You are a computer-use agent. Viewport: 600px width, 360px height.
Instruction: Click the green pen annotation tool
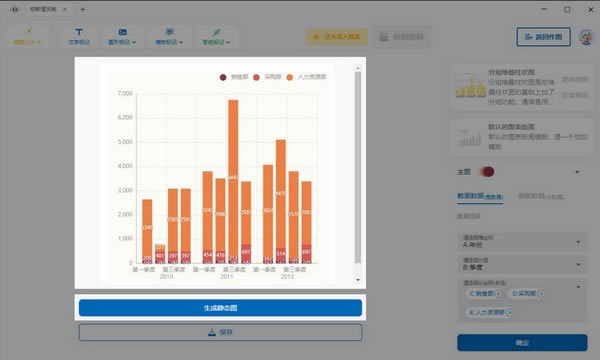(x=216, y=36)
